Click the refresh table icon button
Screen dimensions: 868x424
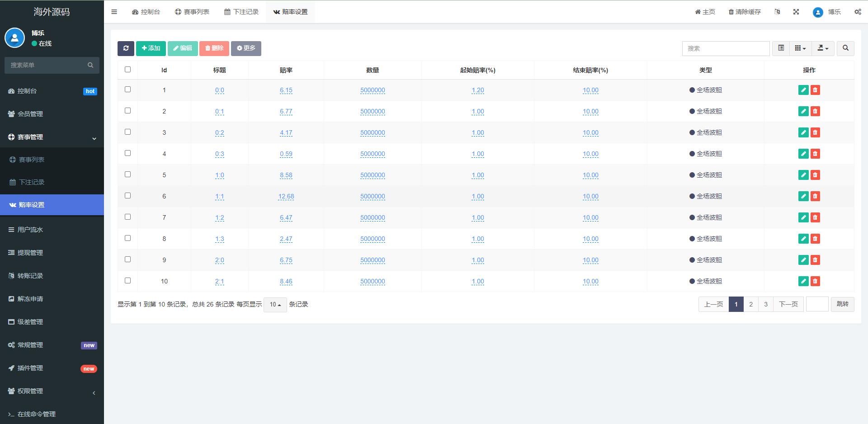click(x=126, y=48)
